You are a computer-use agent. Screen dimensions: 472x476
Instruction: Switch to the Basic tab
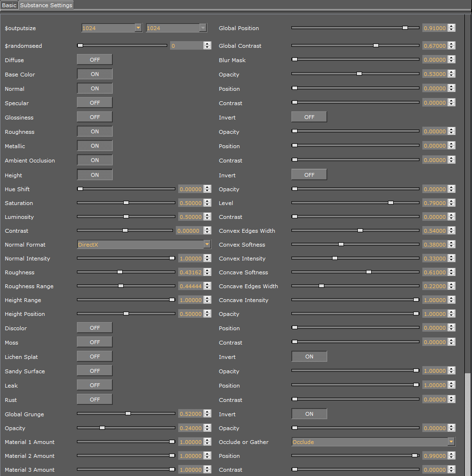pyautogui.click(x=9, y=5)
